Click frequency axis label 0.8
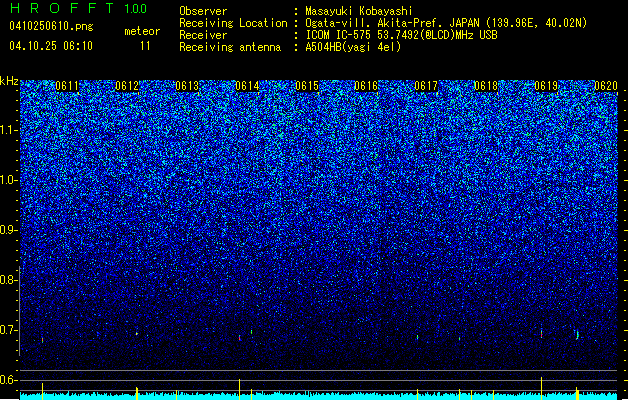The height and width of the screenshot is (400, 629). click(x=8, y=280)
